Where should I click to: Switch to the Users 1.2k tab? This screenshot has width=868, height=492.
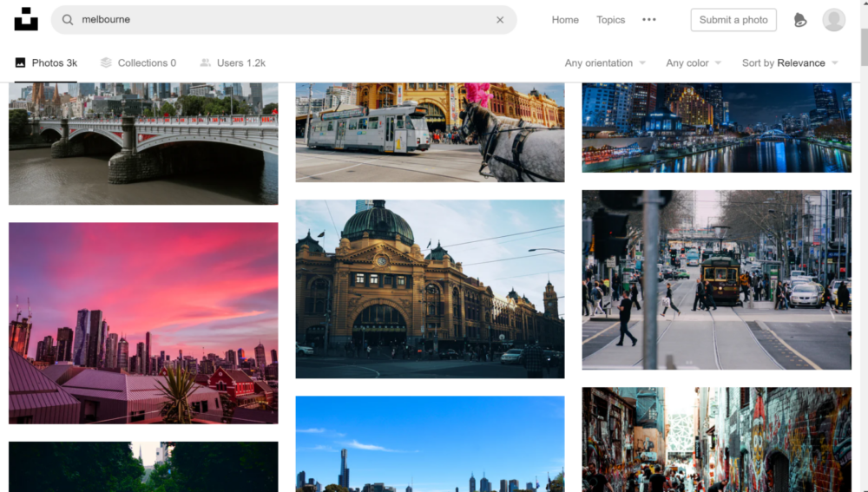pos(233,63)
